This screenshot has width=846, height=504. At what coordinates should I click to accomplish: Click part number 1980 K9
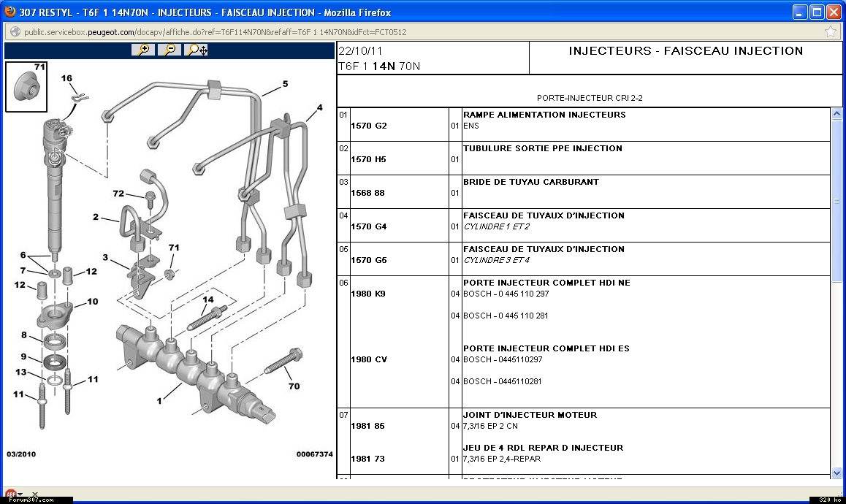pos(368,294)
